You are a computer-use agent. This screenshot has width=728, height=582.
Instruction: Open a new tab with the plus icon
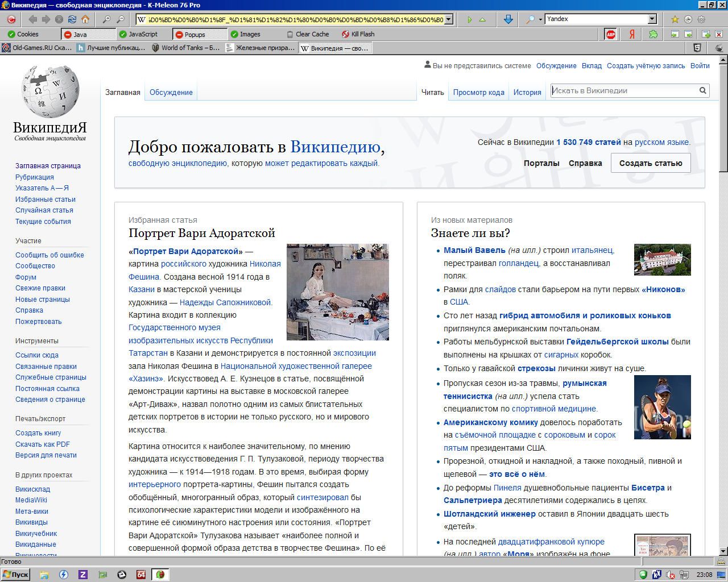[x=706, y=34]
